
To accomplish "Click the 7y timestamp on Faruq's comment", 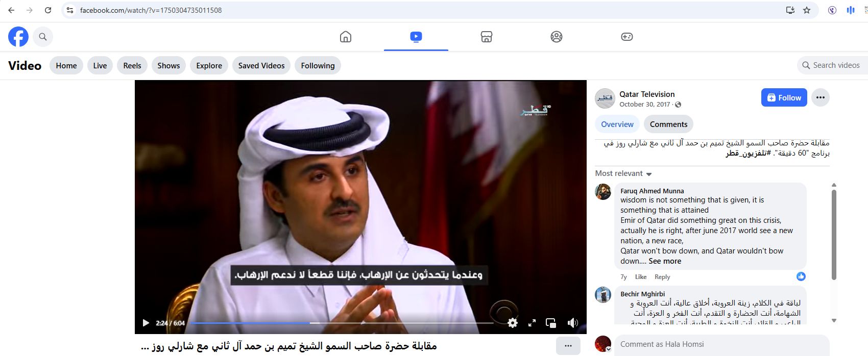I will [623, 277].
